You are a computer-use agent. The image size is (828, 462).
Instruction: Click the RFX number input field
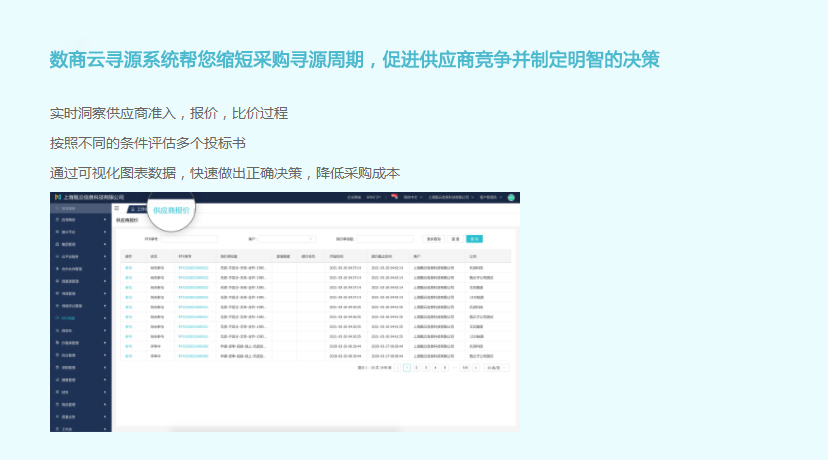click(189, 239)
